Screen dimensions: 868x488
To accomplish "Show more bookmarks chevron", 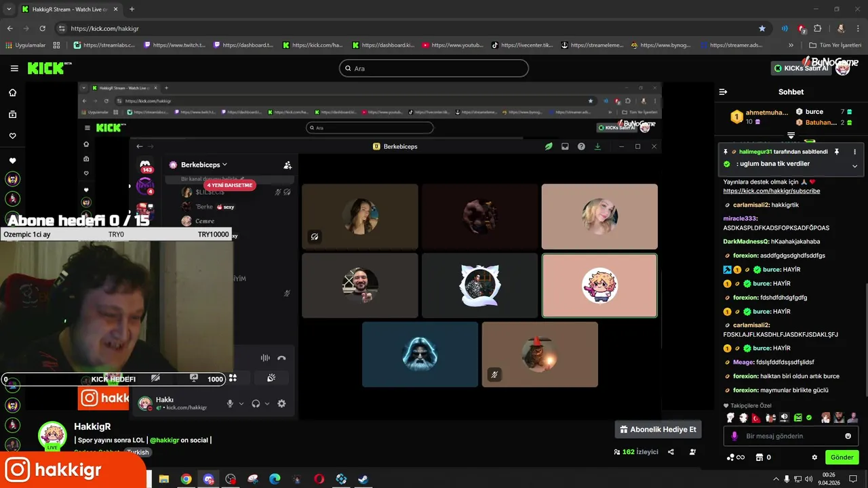I will 791,45.
